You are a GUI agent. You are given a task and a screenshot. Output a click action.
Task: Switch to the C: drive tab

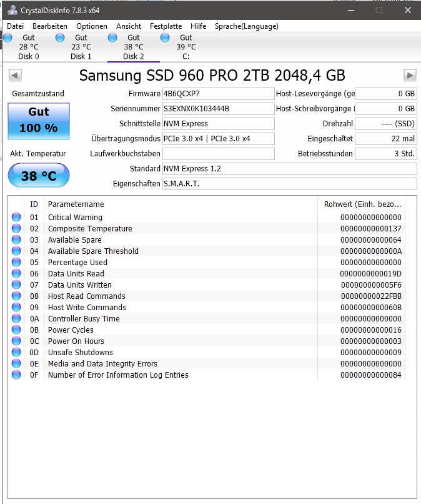coord(186,47)
